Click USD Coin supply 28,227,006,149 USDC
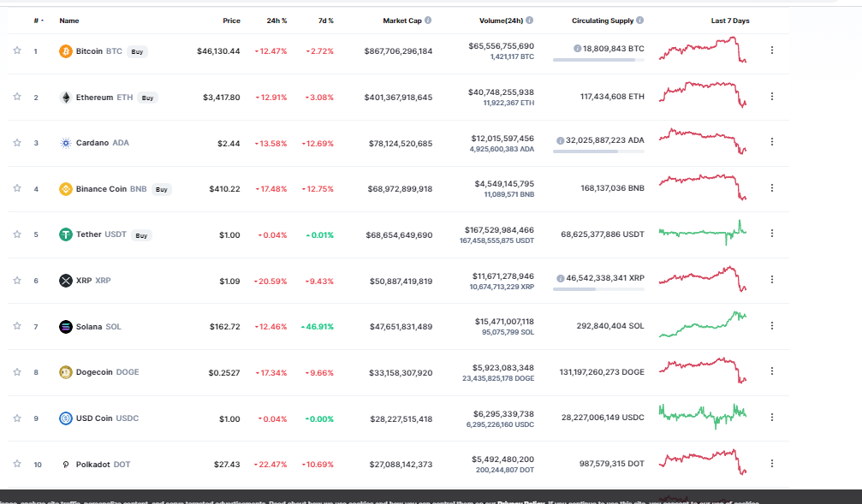This screenshot has width=862, height=504. coord(603,418)
